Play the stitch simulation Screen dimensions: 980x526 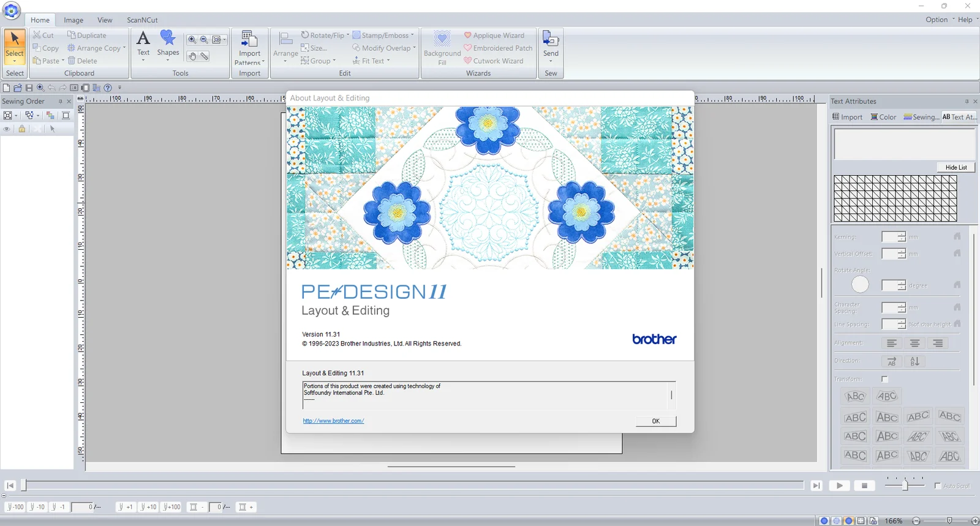(840, 486)
